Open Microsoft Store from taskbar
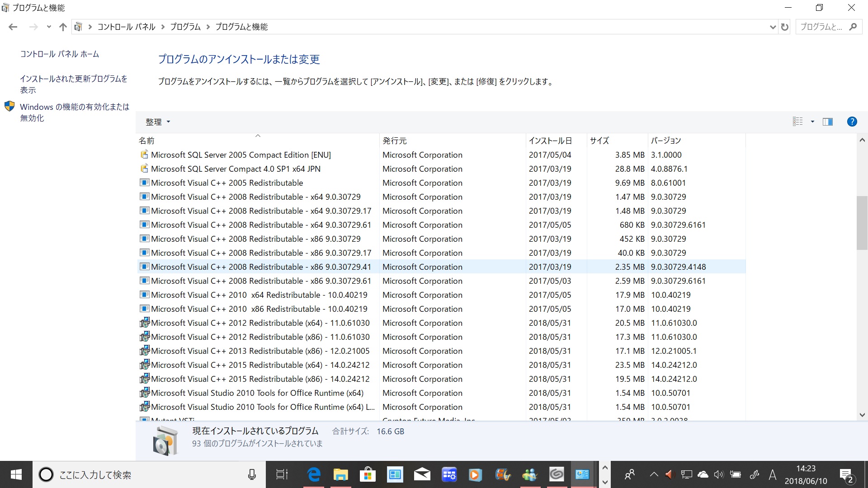 (x=368, y=474)
